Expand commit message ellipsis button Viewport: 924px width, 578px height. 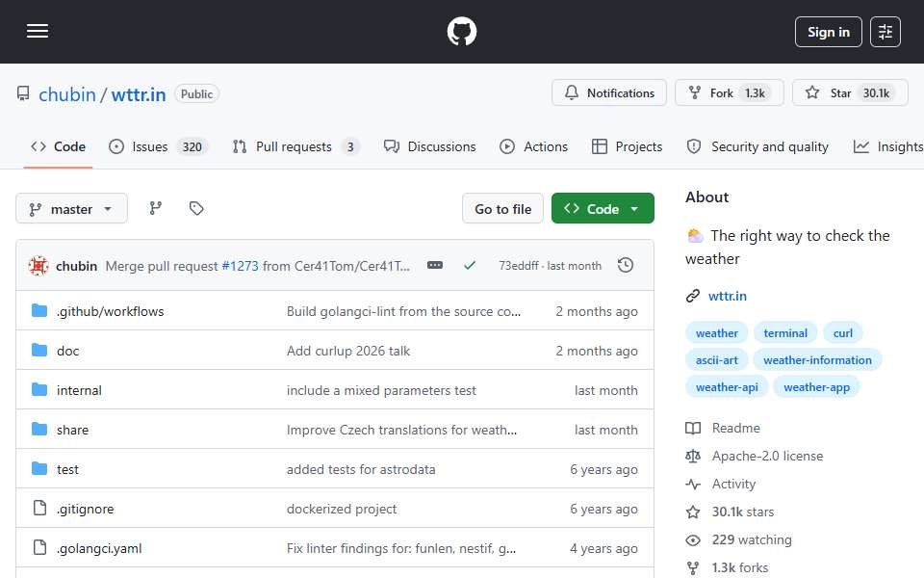click(x=435, y=266)
